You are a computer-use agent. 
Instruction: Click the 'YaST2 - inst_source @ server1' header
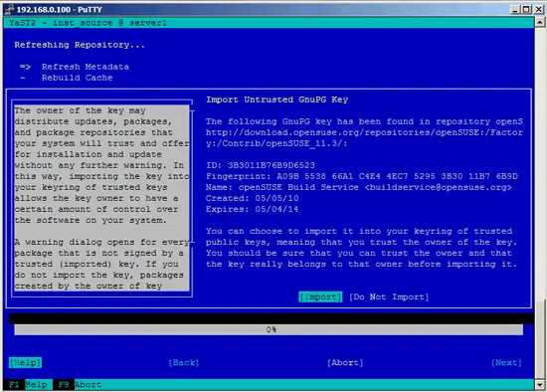pyautogui.click(x=88, y=23)
